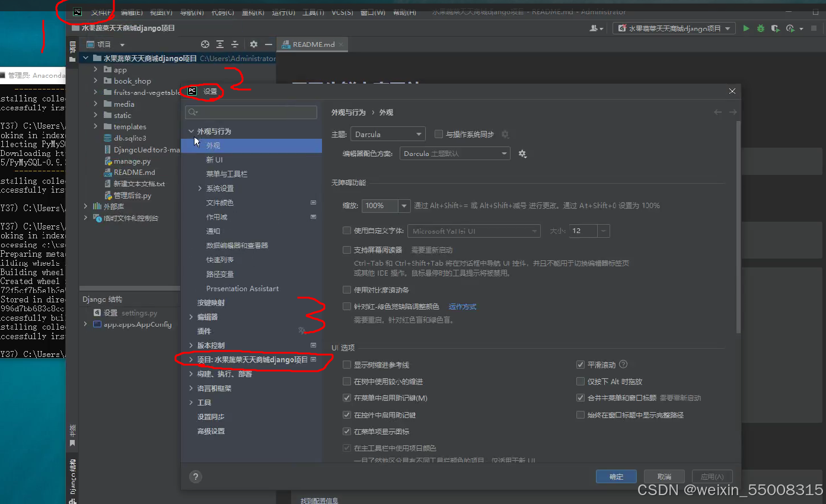Viewport: 826px width, 504px height.
Task: Hide the Project panel with the minus icon
Action: (x=268, y=44)
